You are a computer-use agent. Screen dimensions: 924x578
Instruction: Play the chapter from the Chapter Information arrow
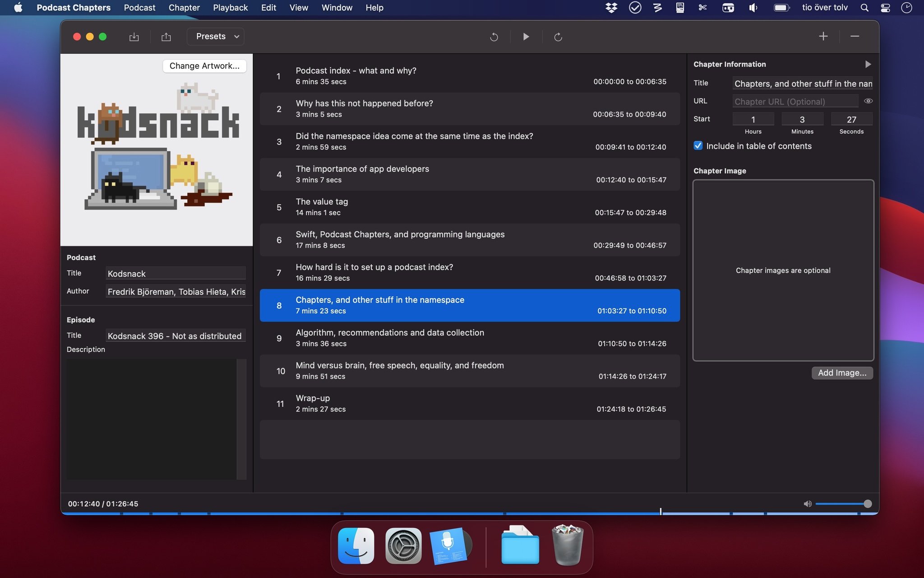pyautogui.click(x=868, y=64)
